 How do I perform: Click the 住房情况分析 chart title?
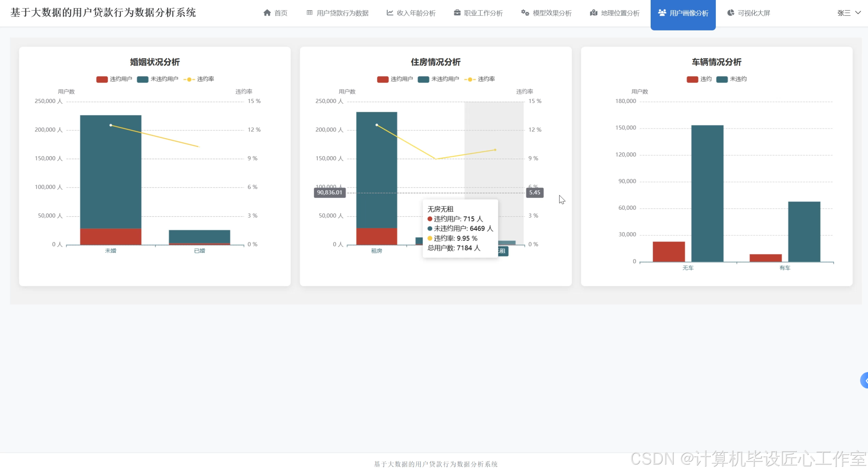435,62
